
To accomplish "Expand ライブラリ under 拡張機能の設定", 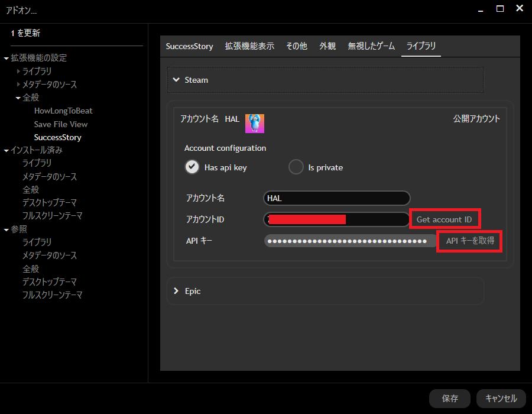I will pos(19,71).
